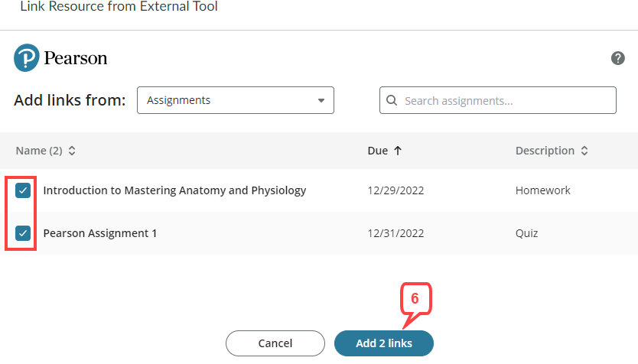The height and width of the screenshot is (364, 638).
Task: Click the Add links from label
Action: click(x=70, y=100)
